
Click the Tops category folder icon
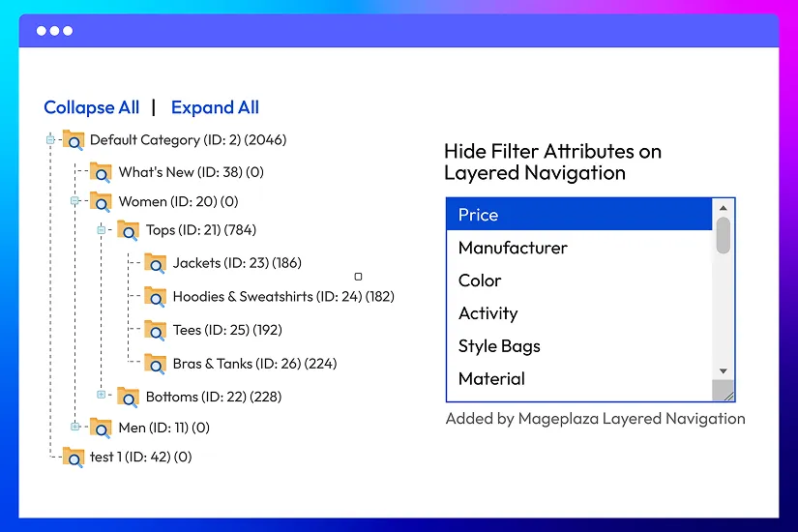(128, 230)
